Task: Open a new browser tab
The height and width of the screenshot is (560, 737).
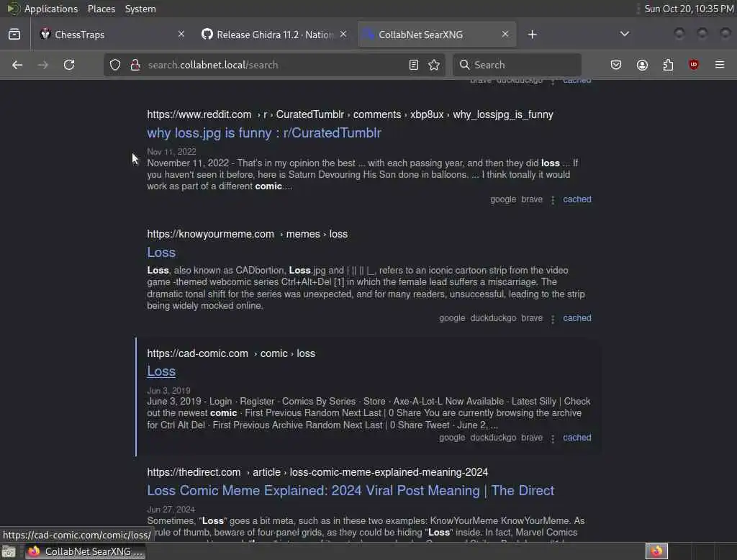Action: 532,35
